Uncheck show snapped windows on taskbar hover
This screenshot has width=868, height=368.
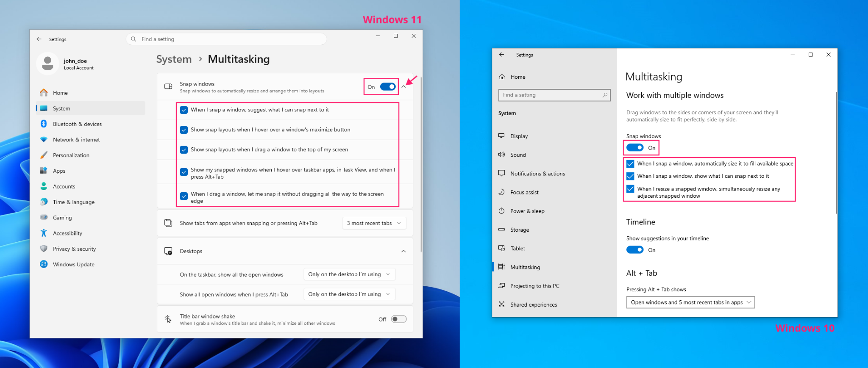184,172
